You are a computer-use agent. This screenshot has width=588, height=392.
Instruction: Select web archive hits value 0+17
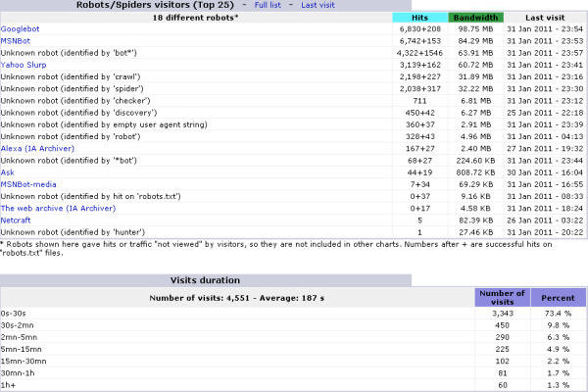420,208
